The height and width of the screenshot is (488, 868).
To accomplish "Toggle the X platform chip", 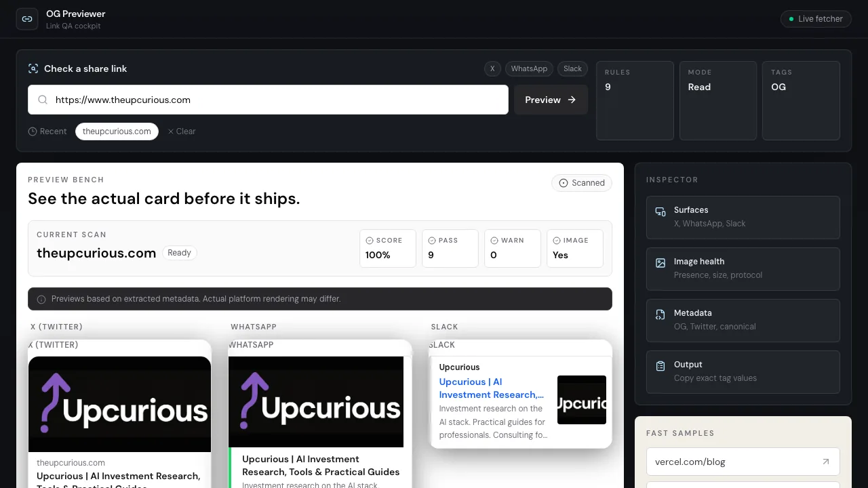I will point(492,68).
